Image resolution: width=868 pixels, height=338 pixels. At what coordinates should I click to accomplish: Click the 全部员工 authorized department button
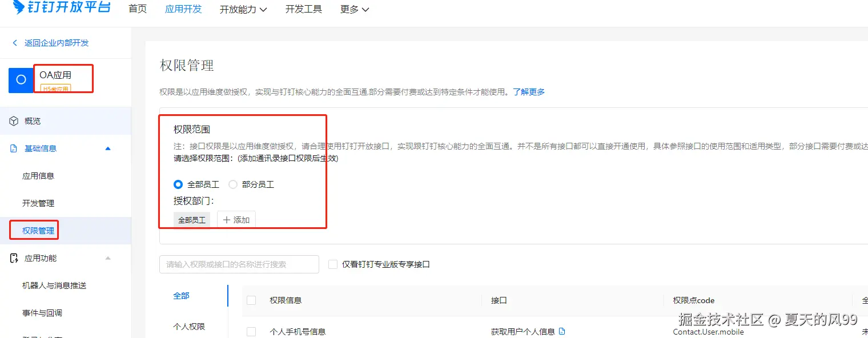coord(191,219)
